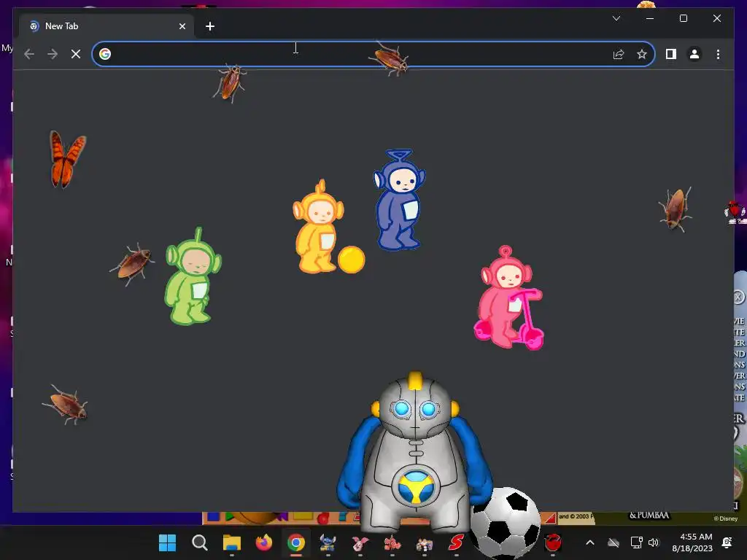Screen dimensions: 747x560
Task: Share this page via share icon
Action: click(619, 54)
